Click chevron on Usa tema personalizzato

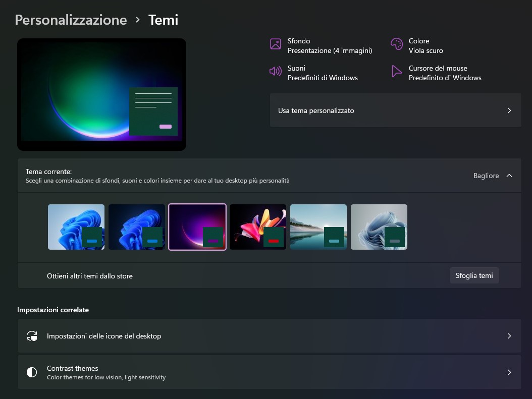[x=509, y=110]
